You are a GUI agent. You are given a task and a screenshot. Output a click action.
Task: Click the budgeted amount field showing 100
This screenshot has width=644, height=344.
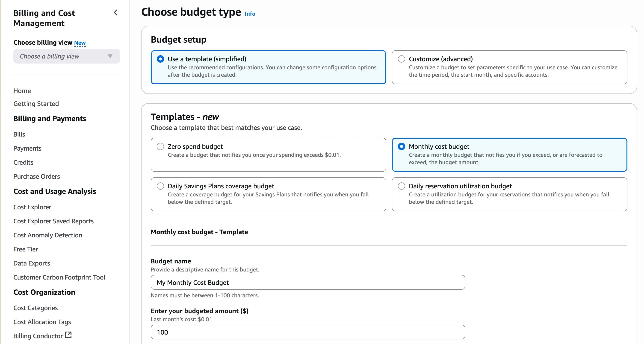[x=308, y=332]
